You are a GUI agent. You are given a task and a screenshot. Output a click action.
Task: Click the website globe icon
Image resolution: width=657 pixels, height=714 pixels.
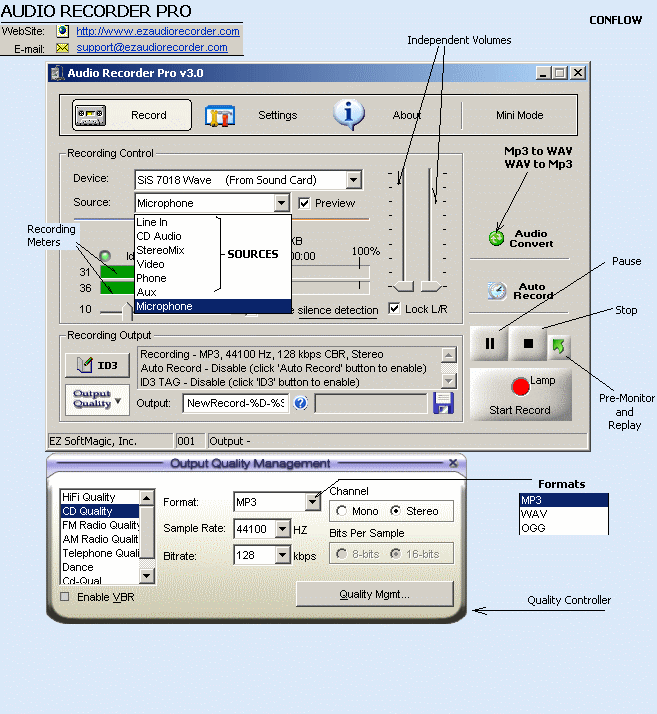coord(62,31)
